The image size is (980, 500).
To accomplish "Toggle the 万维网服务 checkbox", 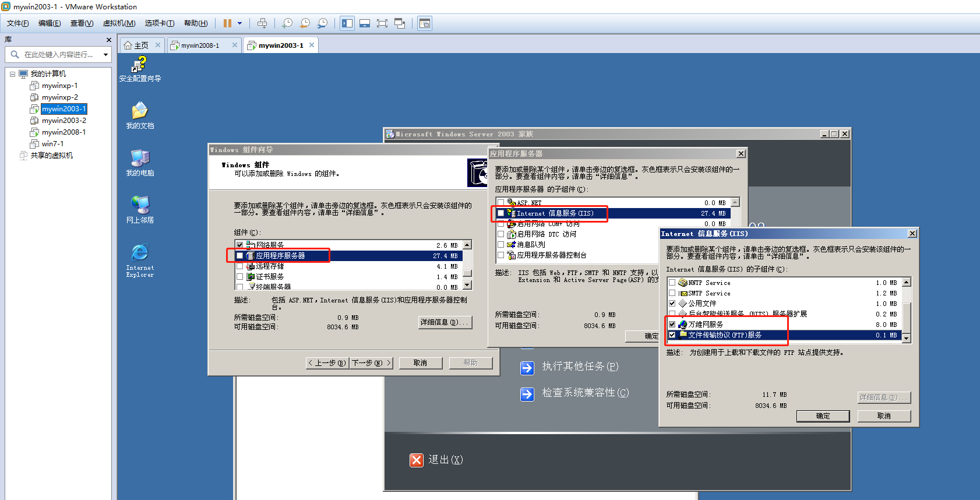I will (672, 325).
